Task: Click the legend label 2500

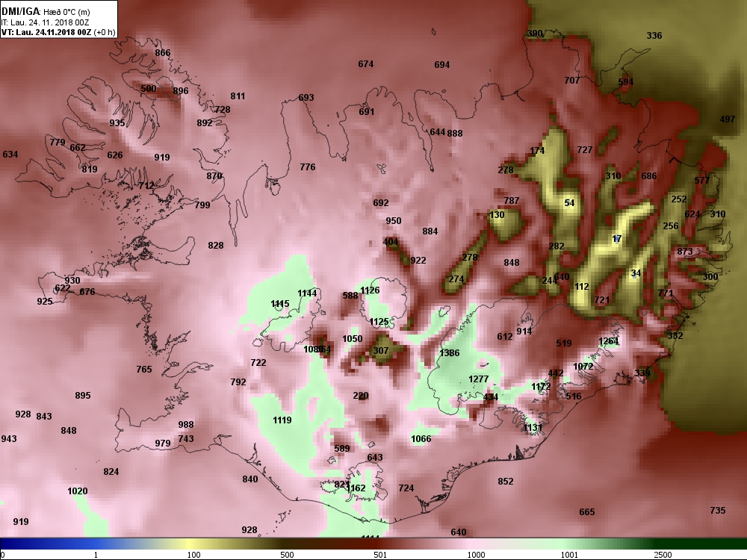Action: click(x=663, y=555)
